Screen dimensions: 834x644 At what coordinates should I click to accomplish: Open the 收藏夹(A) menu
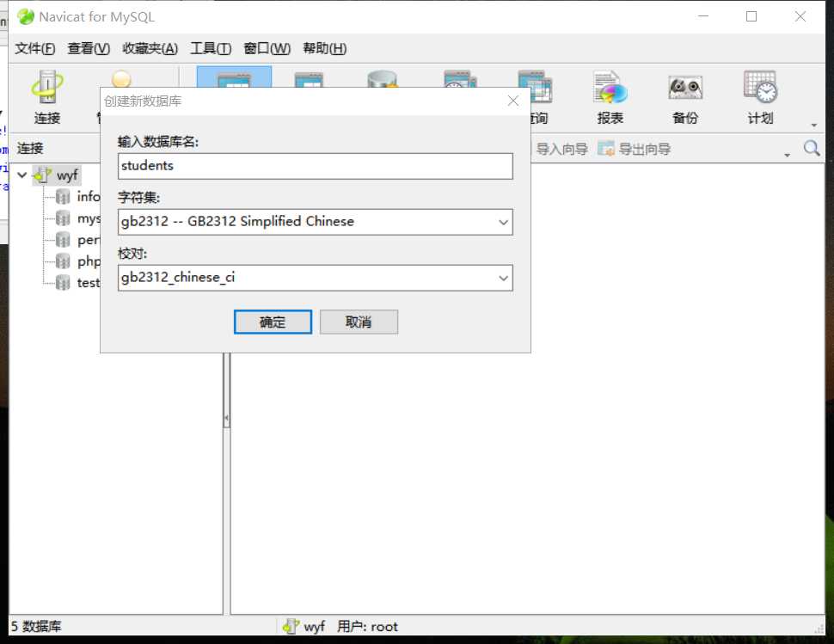click(150, 48)
